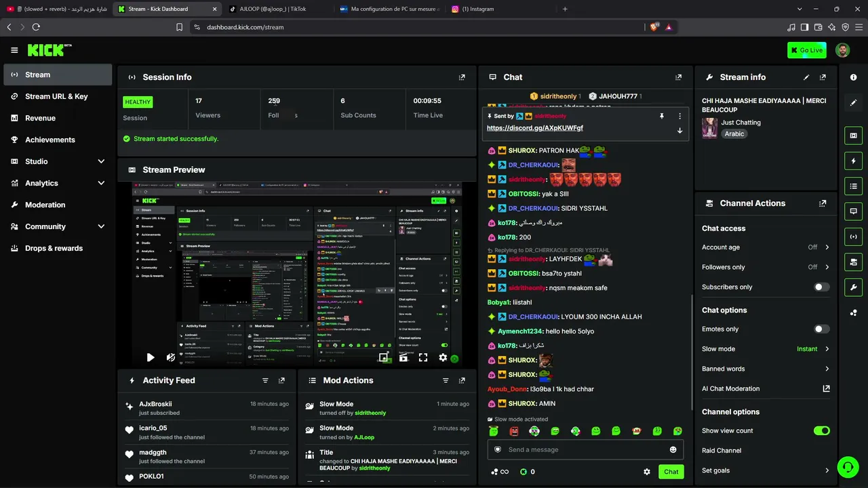Expand the Studio sidebar section
The height and width of the screenshot is (488, 868).
101,161
